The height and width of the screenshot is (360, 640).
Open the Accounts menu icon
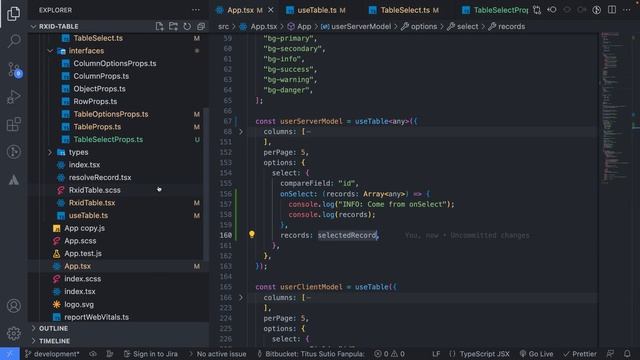tap(13, 306)
